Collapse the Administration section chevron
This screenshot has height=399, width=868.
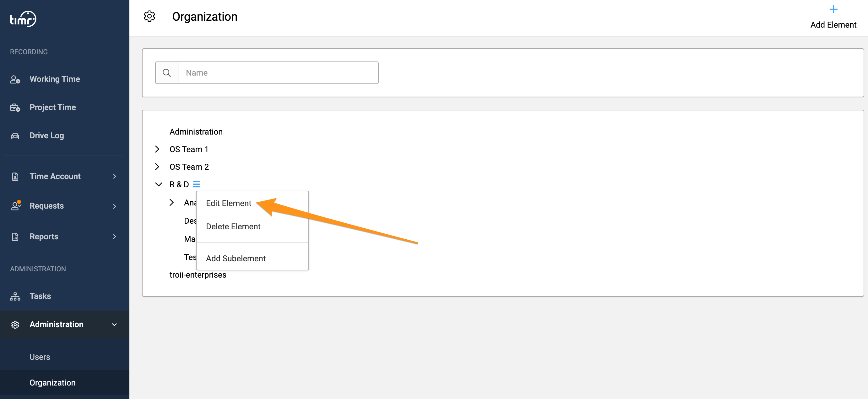tap(114, 325)
